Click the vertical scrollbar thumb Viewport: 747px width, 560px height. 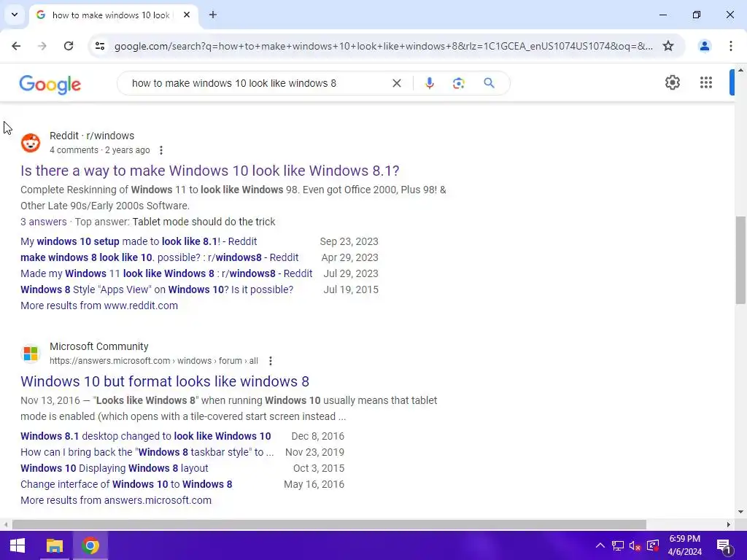[x=740, y=260]
